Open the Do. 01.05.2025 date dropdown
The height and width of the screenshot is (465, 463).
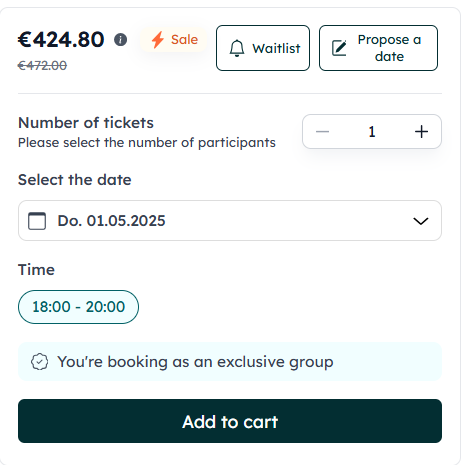tap(230, 221)
